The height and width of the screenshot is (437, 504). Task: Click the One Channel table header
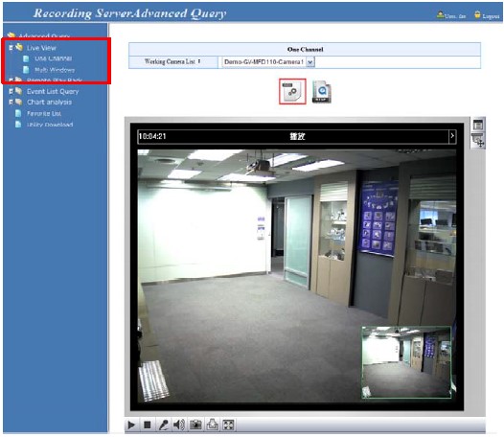tap(305, 49)
